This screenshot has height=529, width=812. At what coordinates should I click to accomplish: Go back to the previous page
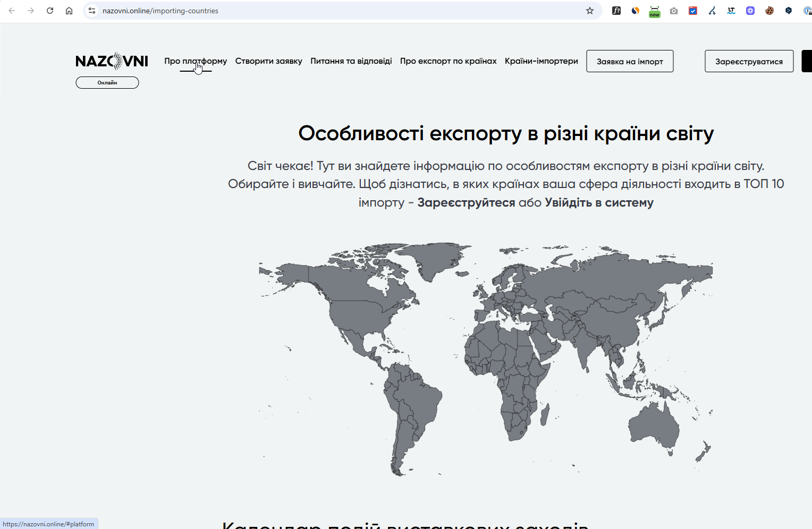tap(12, 11)
